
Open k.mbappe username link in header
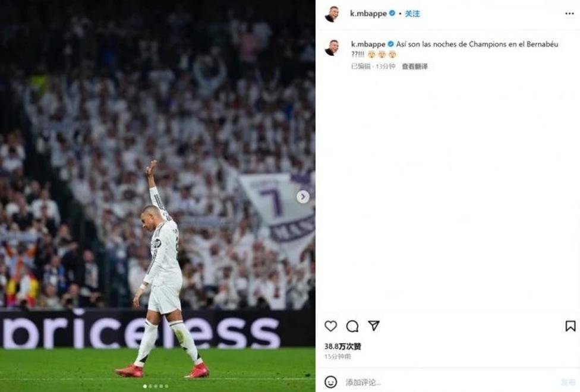click(368, 14)
